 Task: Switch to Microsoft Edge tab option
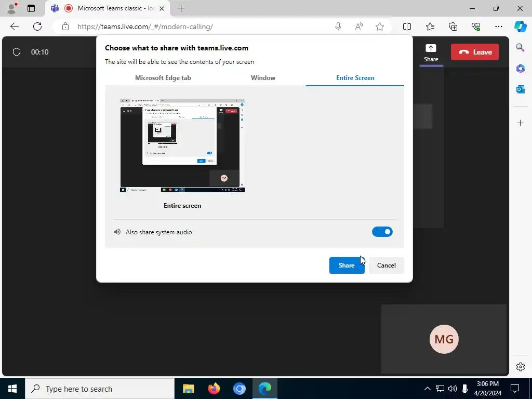point(163,78)
